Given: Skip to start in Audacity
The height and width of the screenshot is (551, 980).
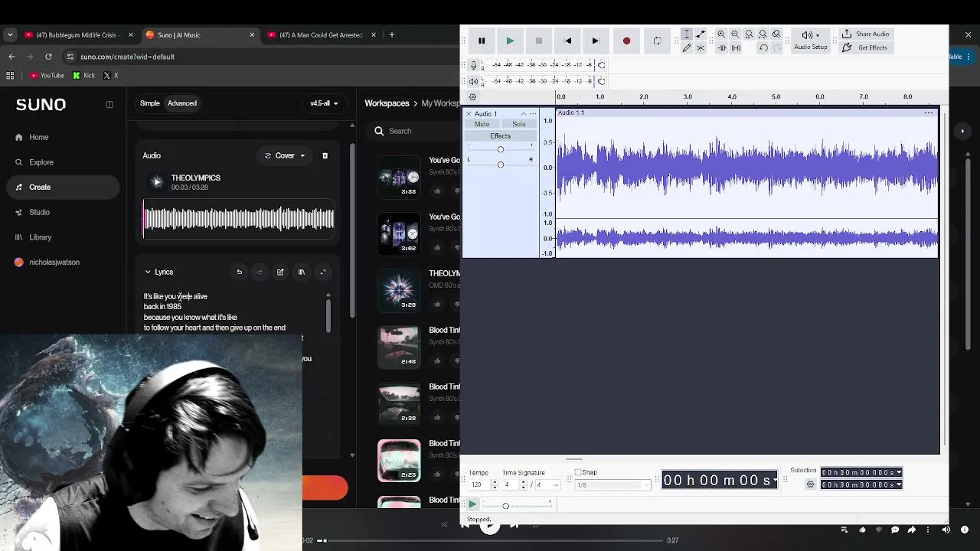Looking at the screenshot, I should (567, 41).
